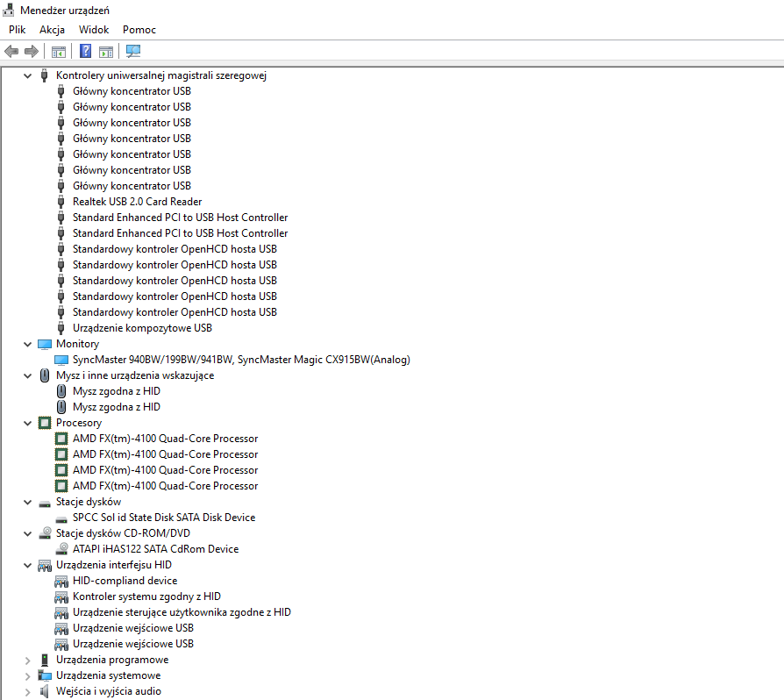The height and width of the screenshot is (700, 784).
Task: Click the mouse category icon
Action: (x=45, y=375)
